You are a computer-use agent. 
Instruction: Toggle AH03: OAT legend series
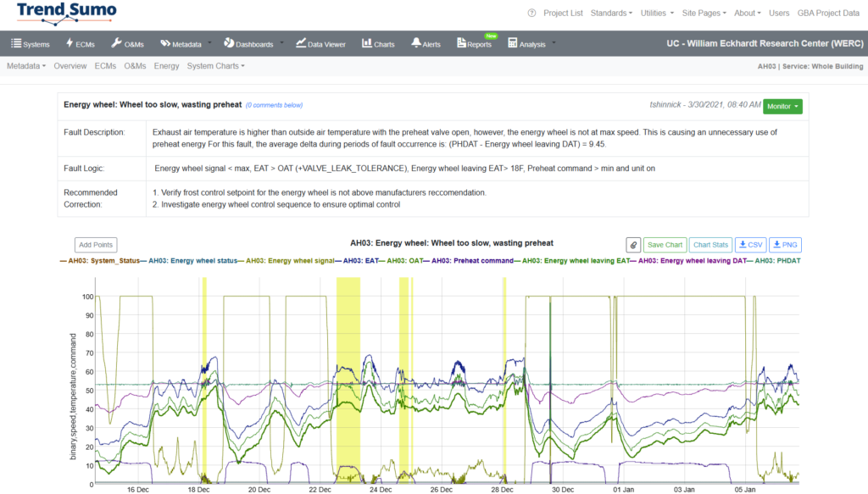pyautogui.click(x=401, y=260)
